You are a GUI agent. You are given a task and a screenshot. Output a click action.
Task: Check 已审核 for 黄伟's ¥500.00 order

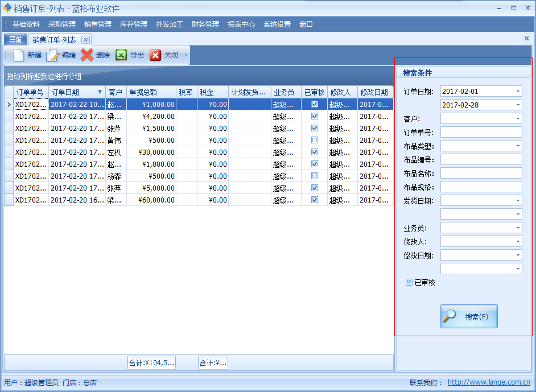(315, 140)
